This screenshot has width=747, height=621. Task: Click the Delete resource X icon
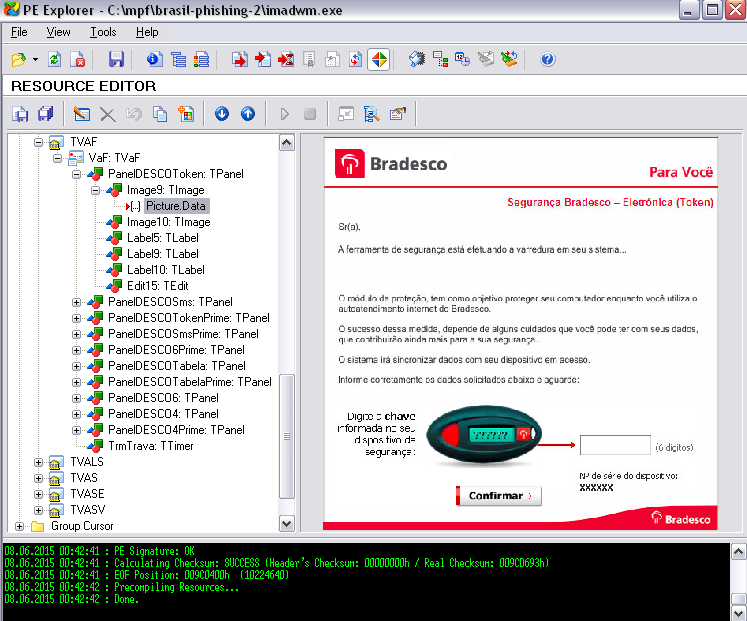108,114
